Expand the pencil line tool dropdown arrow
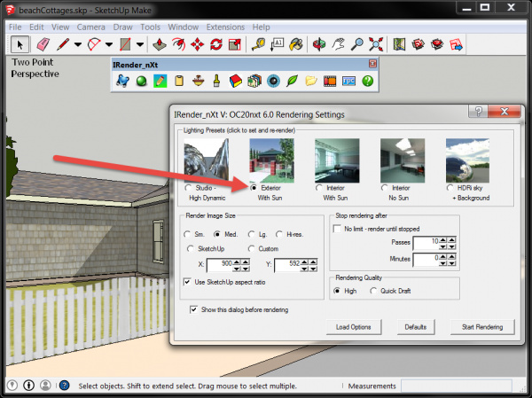Image resolution: width=532 pixels, height=398 pixels. [79, 43]
